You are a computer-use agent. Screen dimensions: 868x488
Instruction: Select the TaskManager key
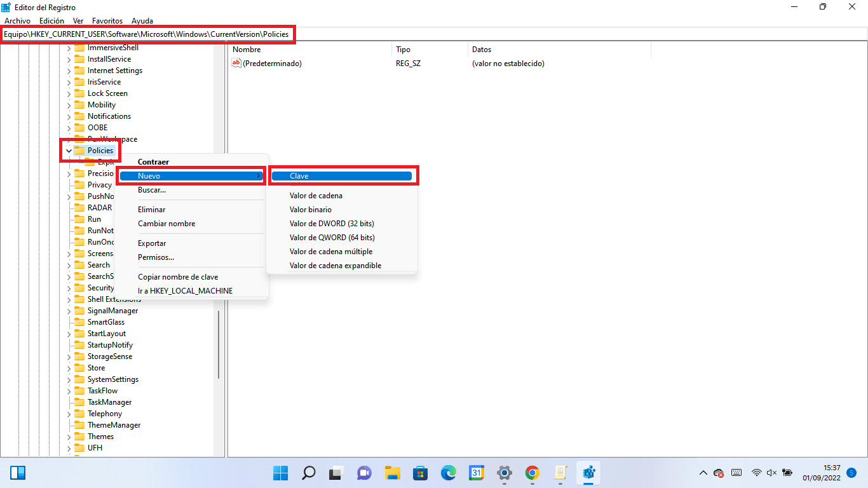(110, 402)
